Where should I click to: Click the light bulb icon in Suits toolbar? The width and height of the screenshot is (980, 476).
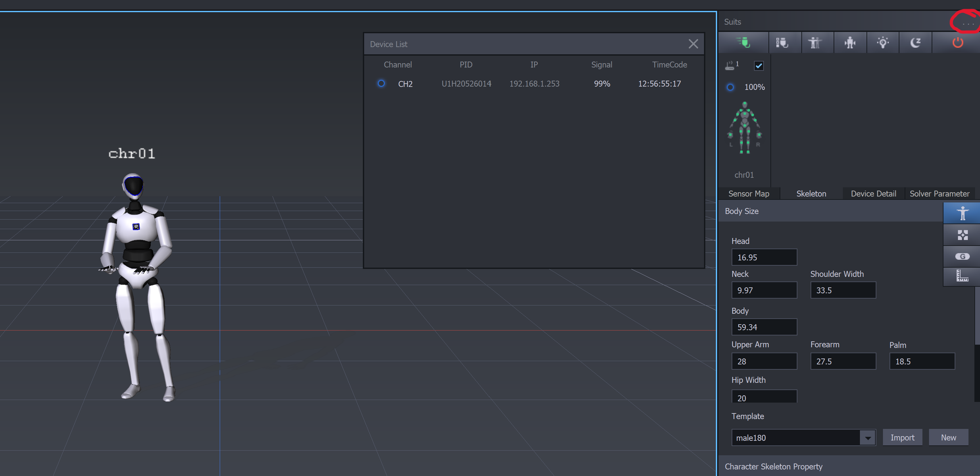pos(883,42)
